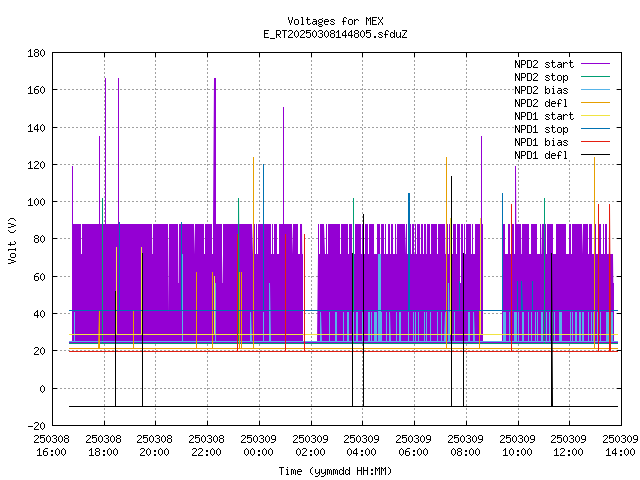Click the yellow NPD1 start legend line
The image size is (640, 480).
pos(595,116)
